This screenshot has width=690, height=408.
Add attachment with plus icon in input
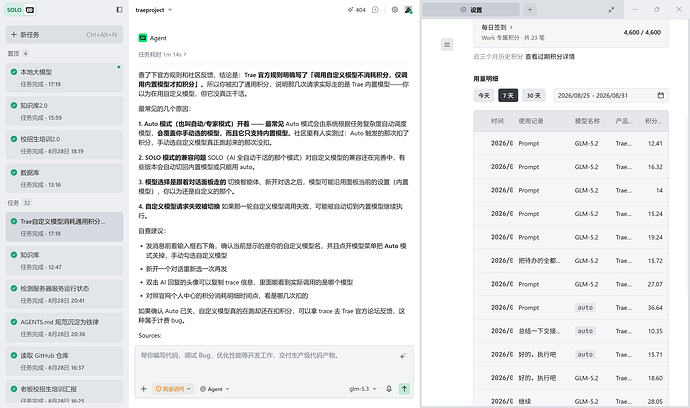[x=143, y=389]
